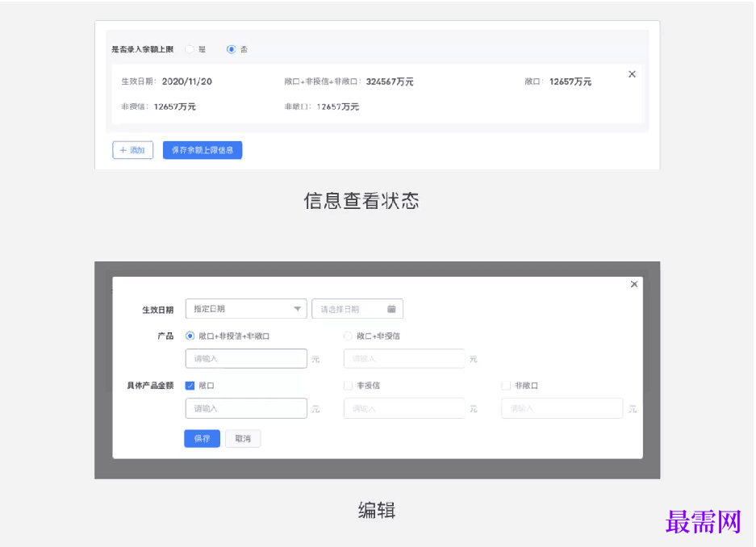The height and width of the screenshot is (547, 756).
Task: Select 敞口+非授信 radio option
Action: coord(348,336)
